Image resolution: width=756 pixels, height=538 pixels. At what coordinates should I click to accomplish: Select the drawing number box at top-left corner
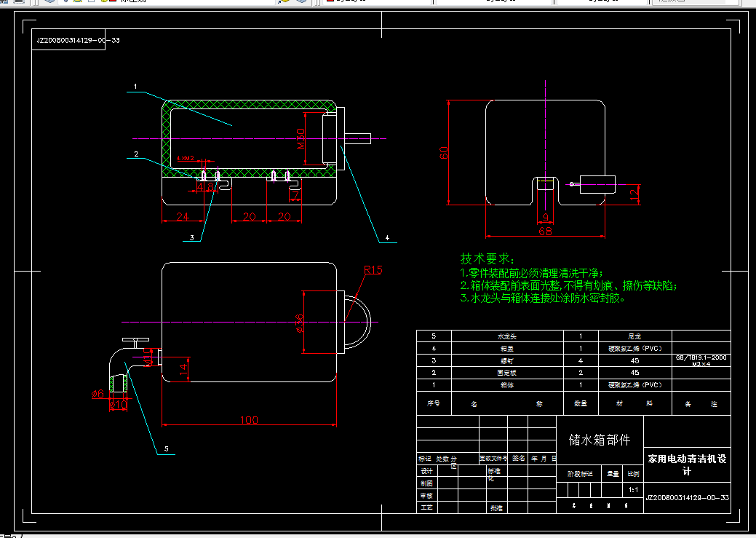point(68,40)
